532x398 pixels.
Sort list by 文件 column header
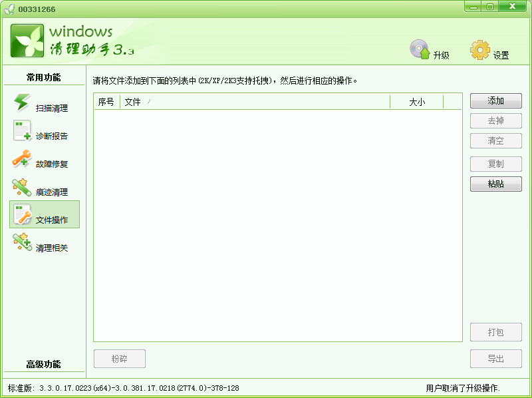[255, 102]
